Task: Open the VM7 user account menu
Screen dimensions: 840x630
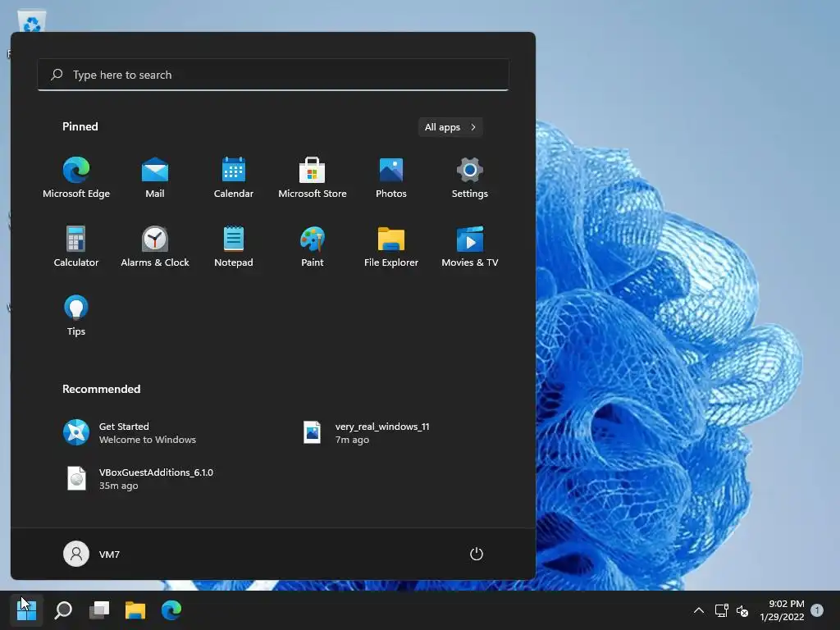Action: pyautogui.click(x=92, y=554)
